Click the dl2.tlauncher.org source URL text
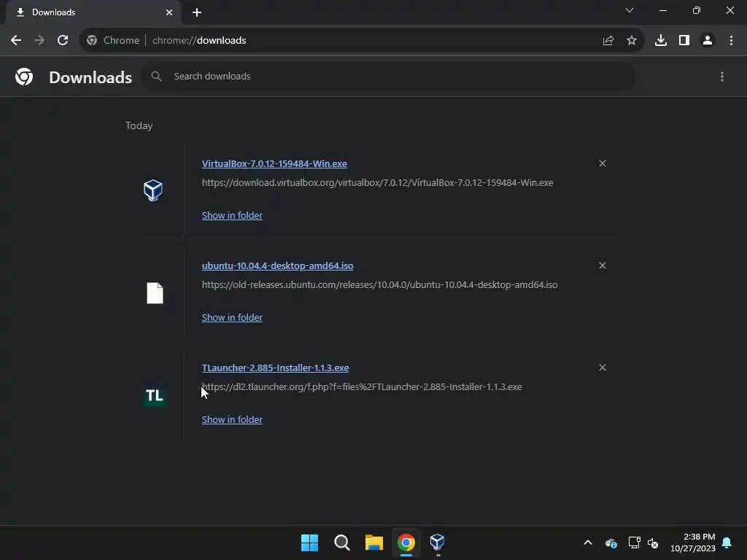 coord(362,386)
